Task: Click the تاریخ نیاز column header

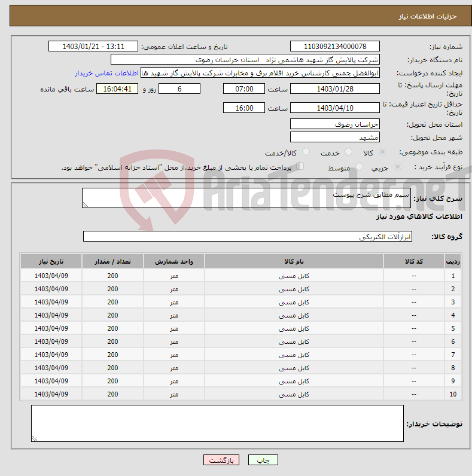Action: tap(51, 261)
